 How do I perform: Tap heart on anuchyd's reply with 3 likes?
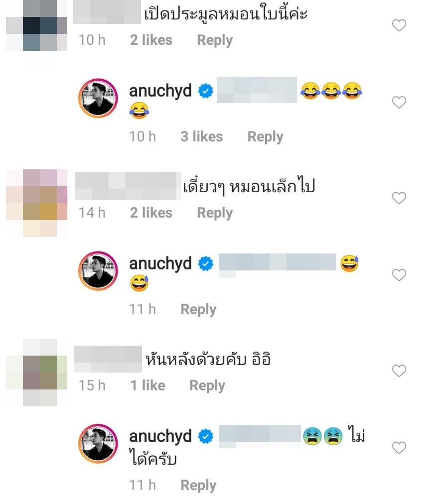(x=399, y=102)
